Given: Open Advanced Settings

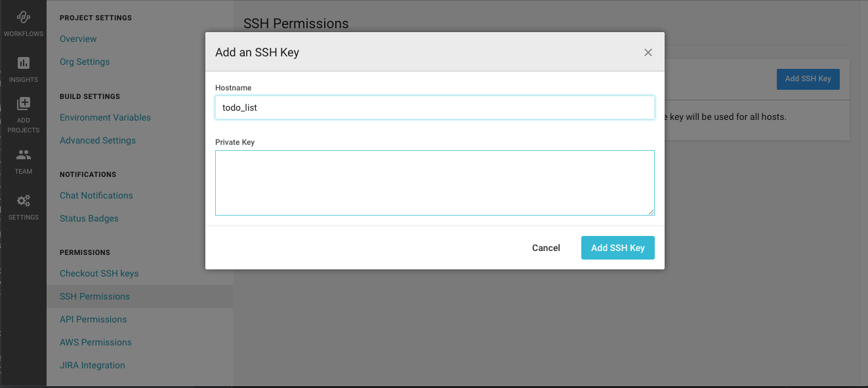Looking at the screenshot, I should (x=97, y=140).
